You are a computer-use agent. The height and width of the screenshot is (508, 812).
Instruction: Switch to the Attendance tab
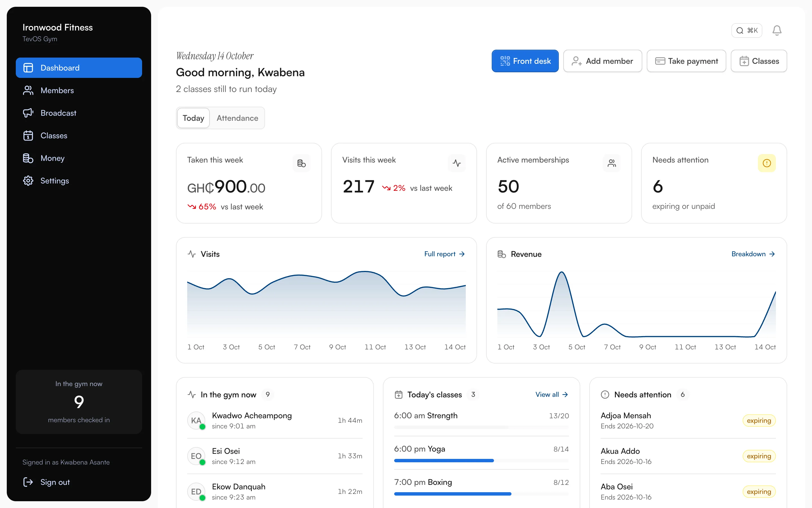coord(237,118)
